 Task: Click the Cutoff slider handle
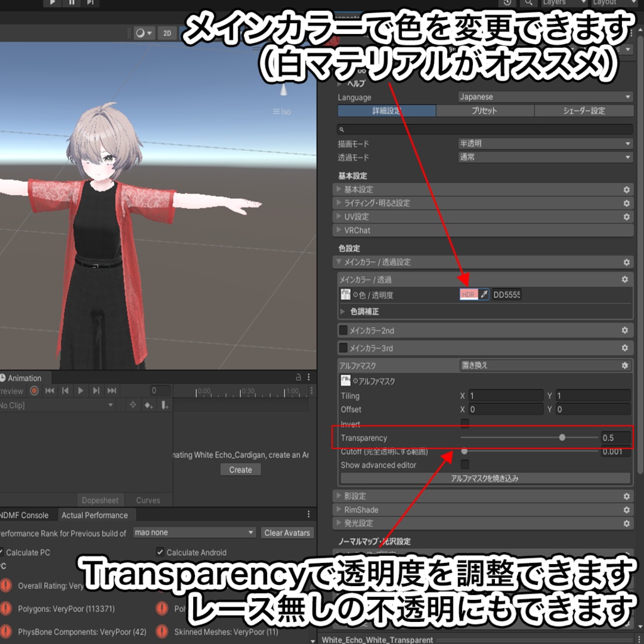[x=464, y=451]
